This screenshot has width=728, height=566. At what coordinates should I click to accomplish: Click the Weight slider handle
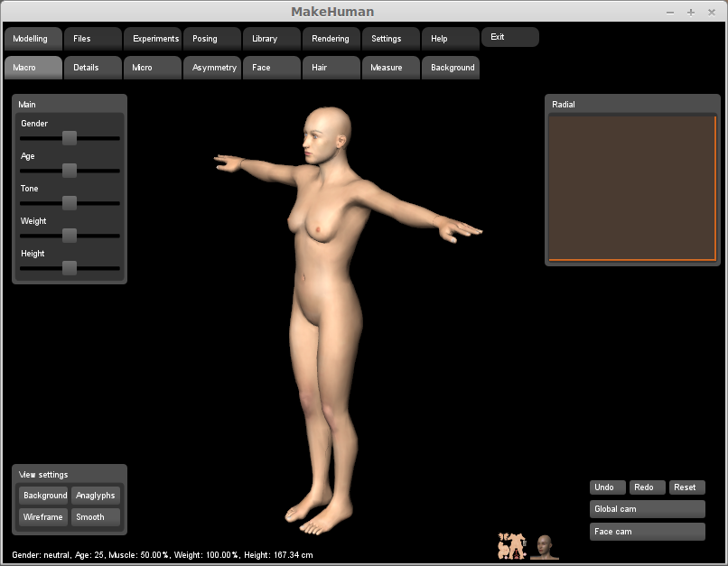tap(70, 236)
